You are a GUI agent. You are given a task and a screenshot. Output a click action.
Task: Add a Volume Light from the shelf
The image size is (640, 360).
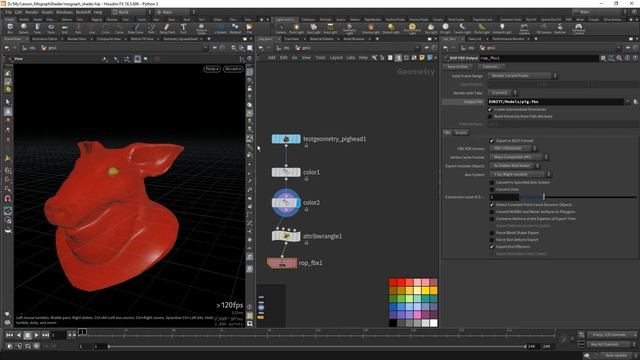(371, 29)
